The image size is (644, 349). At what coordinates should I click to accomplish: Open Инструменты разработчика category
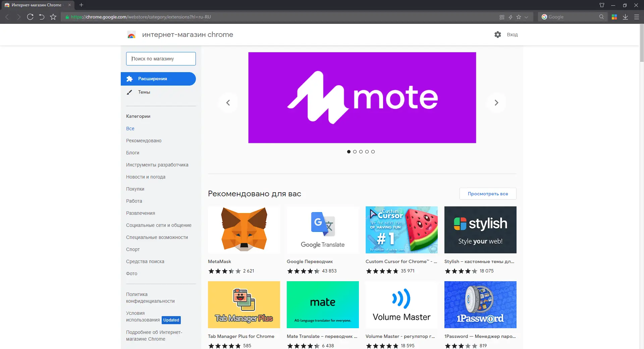157,165
